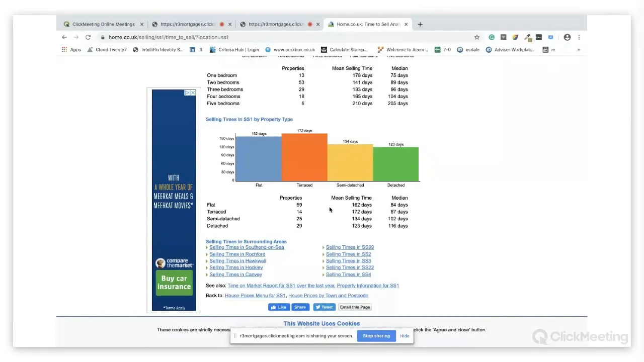Click the Email this Page button
Screen dimensions: 644x362
(x=355, y=307)
